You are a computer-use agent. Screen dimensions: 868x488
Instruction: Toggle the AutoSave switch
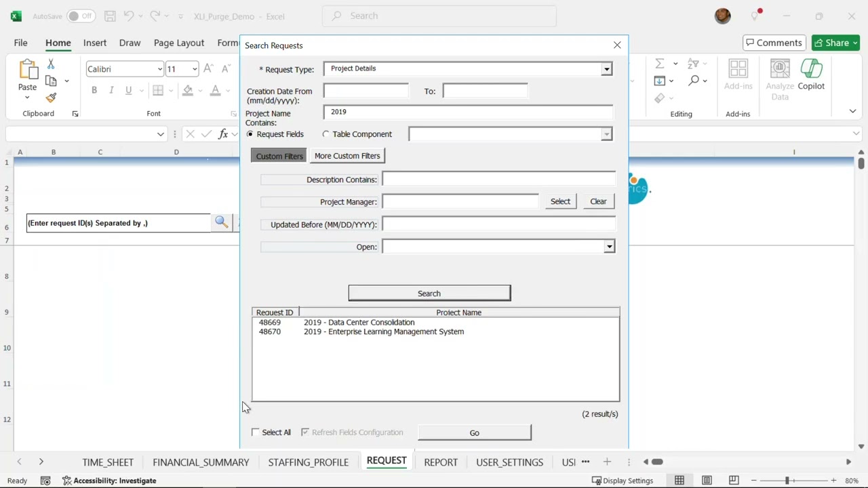[81, 16]
